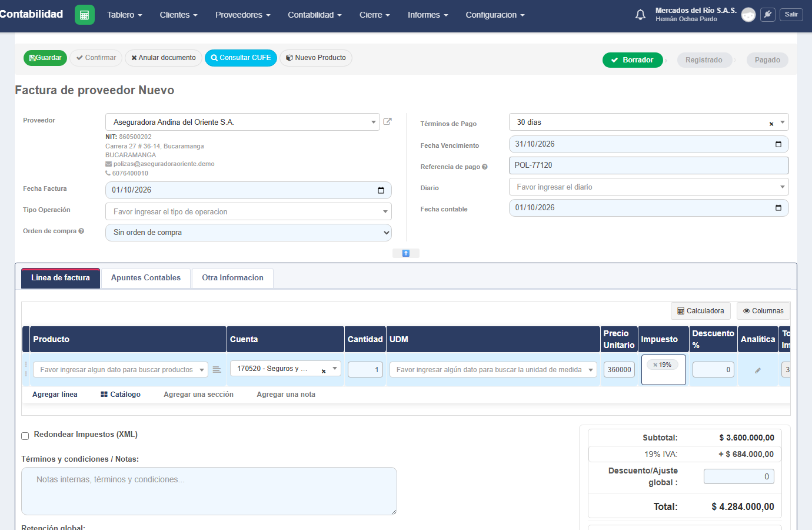
Task: Expand Orden de compra select
Action: tap(248, 233)
